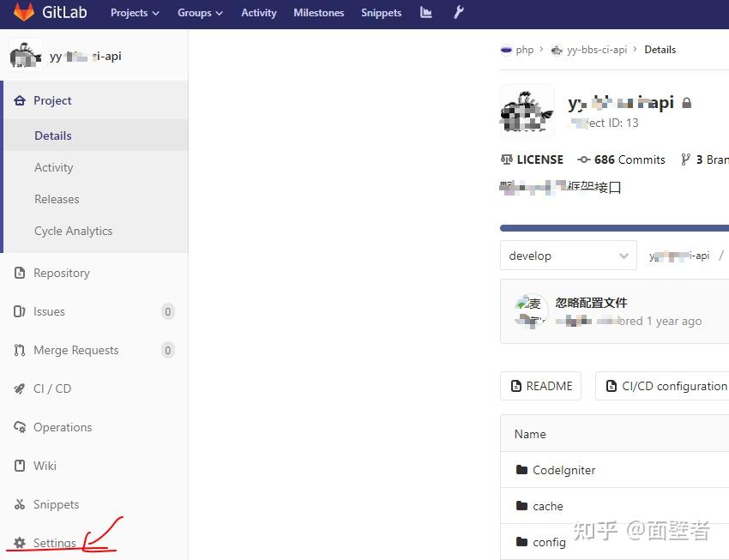Viewport: 729px width, 560px height.
Task: Open the Groups dropdown menu
Action: (x=199, y=13)
